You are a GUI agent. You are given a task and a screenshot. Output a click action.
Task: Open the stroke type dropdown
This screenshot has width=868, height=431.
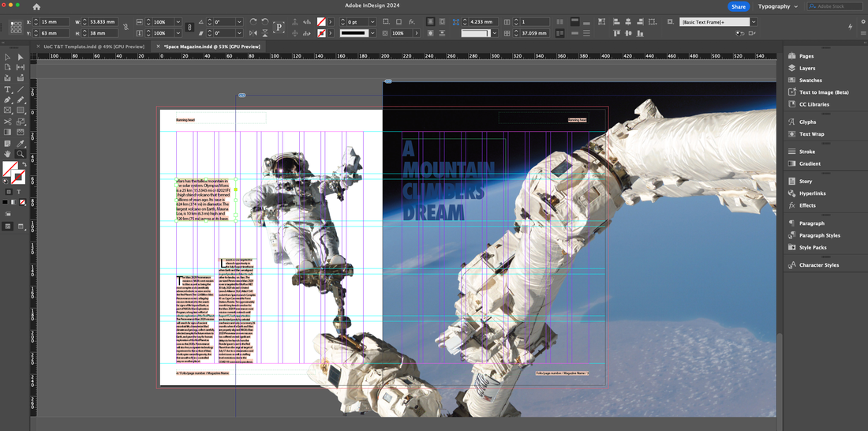pos(372,33)
